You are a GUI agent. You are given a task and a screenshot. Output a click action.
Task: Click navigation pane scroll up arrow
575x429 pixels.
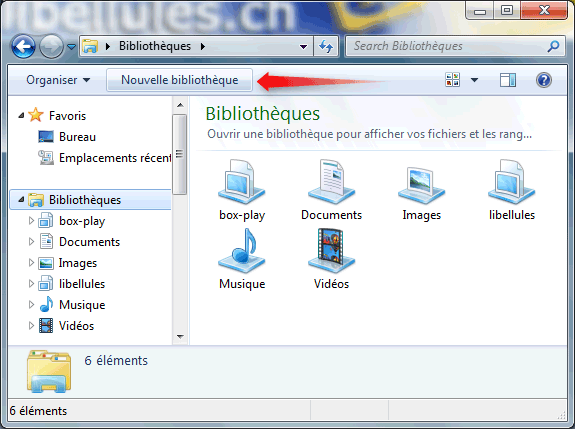pyautogui.click(x=180, y=105)
